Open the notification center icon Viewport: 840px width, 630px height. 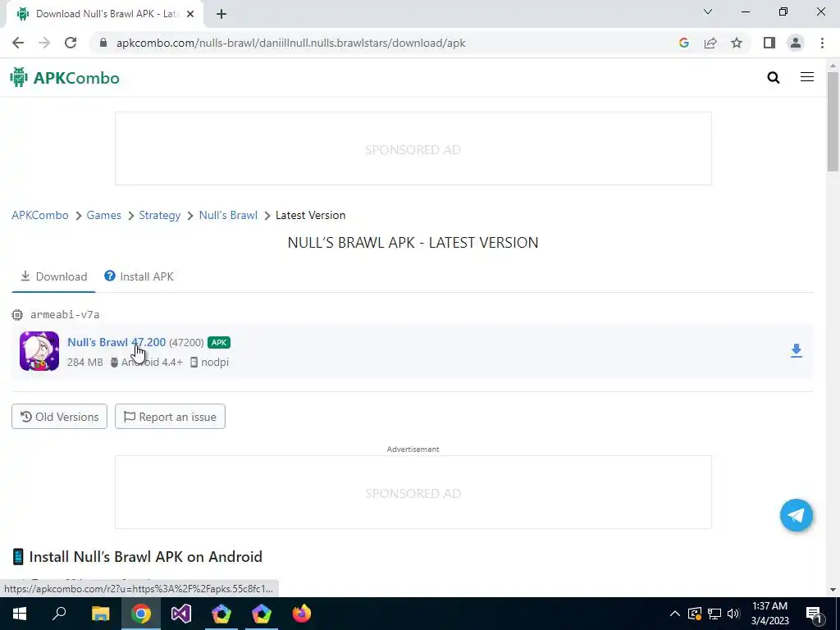click(x=815, y=614)
